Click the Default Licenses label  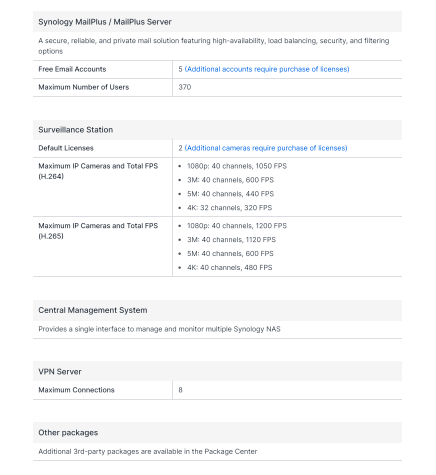tap(66, 148)
